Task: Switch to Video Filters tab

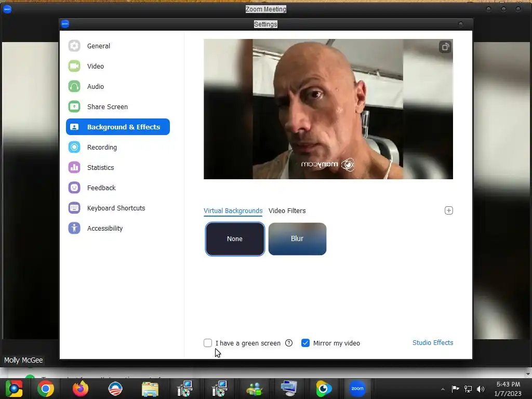Action: pos(287,211)
